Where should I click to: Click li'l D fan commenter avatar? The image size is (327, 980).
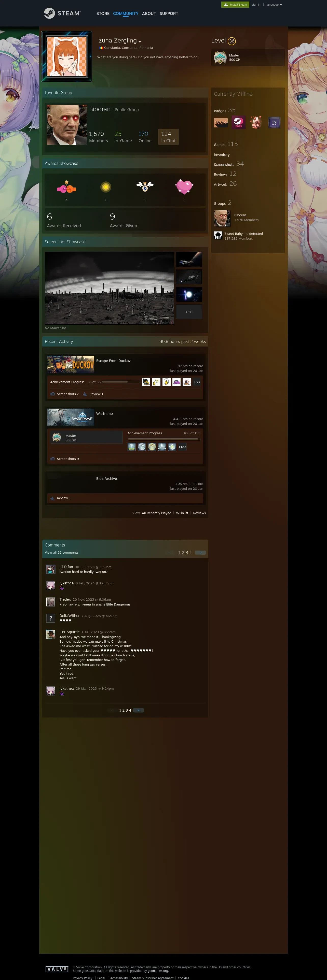click(x=51, y=569)
